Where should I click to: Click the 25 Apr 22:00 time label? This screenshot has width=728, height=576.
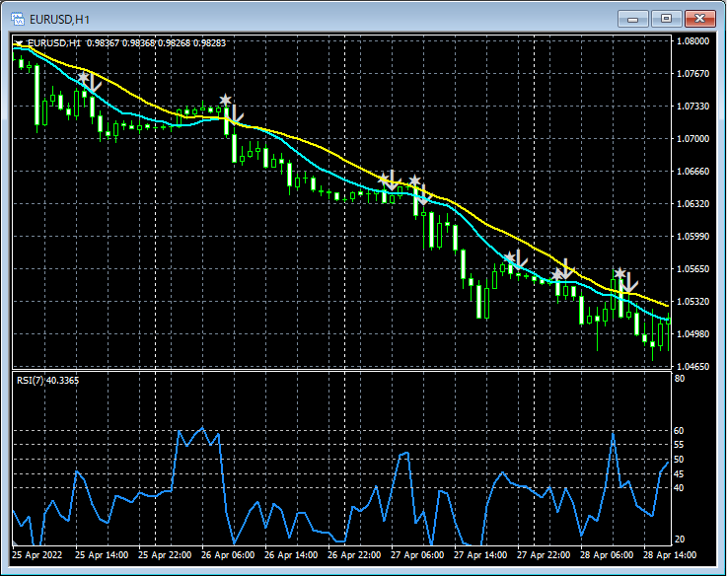[x=165, y=555]
